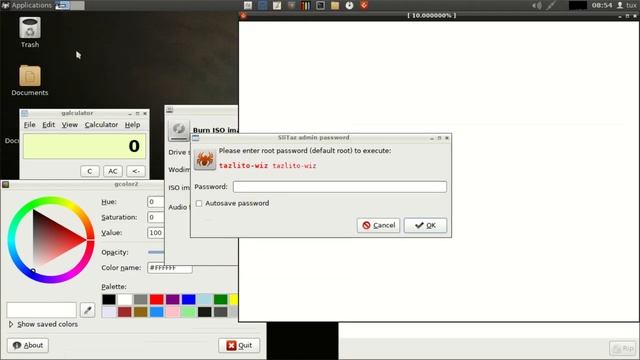The width and height of the screenshot is (640, 360).
Task: Click the galculator C button
Action: (x=90, y=171)
